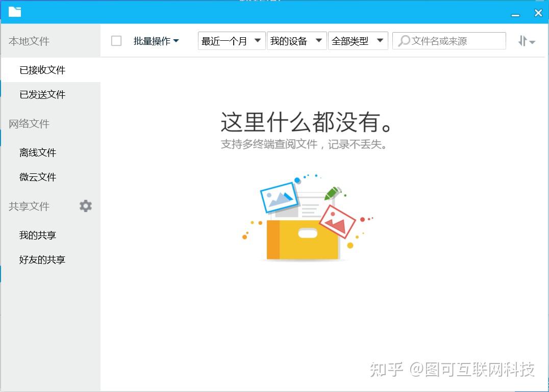Click the magnifier icon in search box
This screenshot has height=392, width=549.
pyautogui.click(x=405, y=41)
